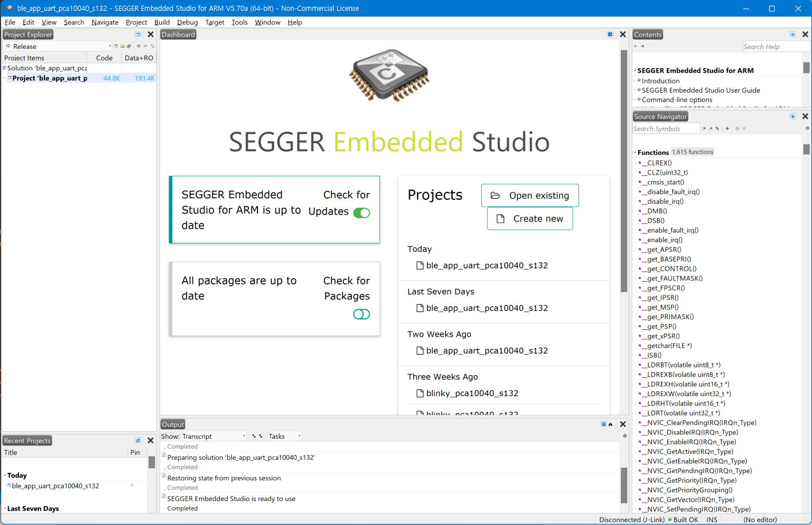This screenshot has height=525, width=812.
Task: Click the Dashboard vertical scrollbar
Action: coord(624,172)
